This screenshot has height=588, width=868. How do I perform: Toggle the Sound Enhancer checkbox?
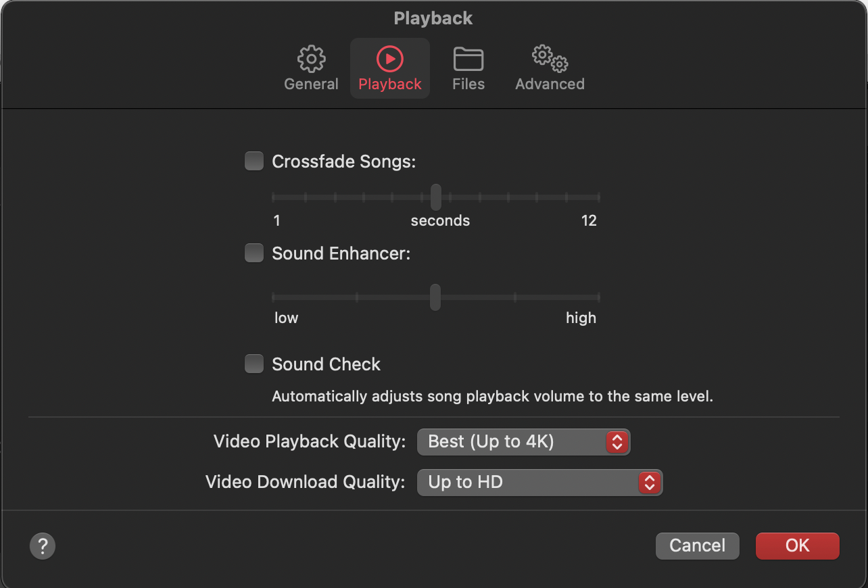tap(254, 253)
